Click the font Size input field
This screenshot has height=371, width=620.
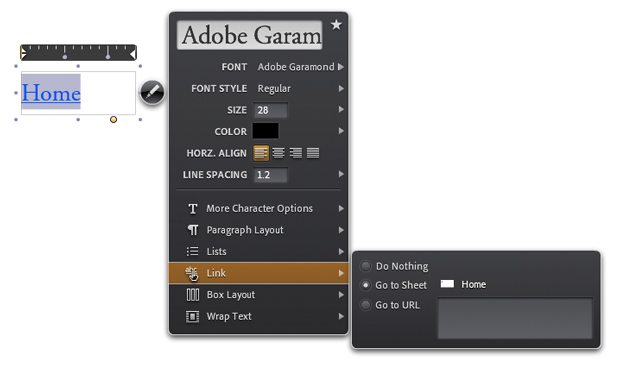coord(270,110)
